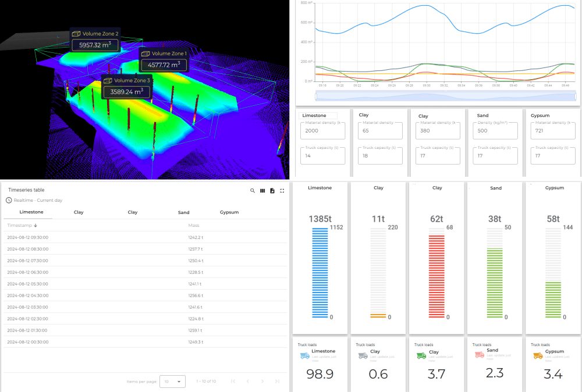This screenshot has height=392, width=582.
Task: Click the search icon in Timeseries table
Action: pyautogui.click(x=252, y=191)
